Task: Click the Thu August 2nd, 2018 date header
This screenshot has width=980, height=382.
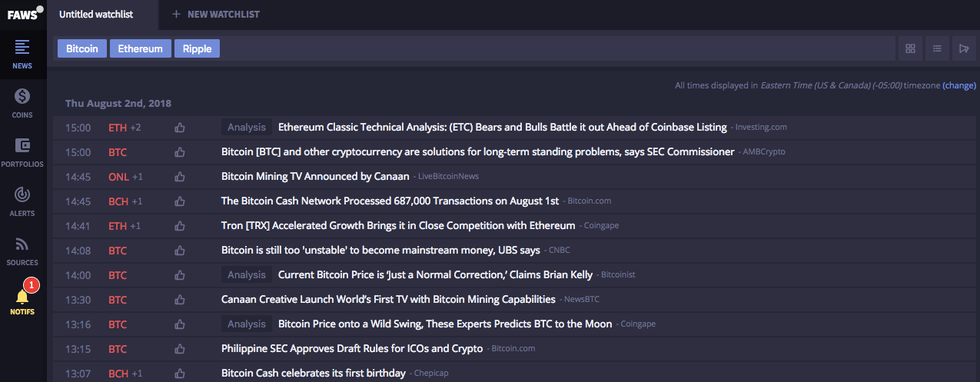Action: (118, 103)
